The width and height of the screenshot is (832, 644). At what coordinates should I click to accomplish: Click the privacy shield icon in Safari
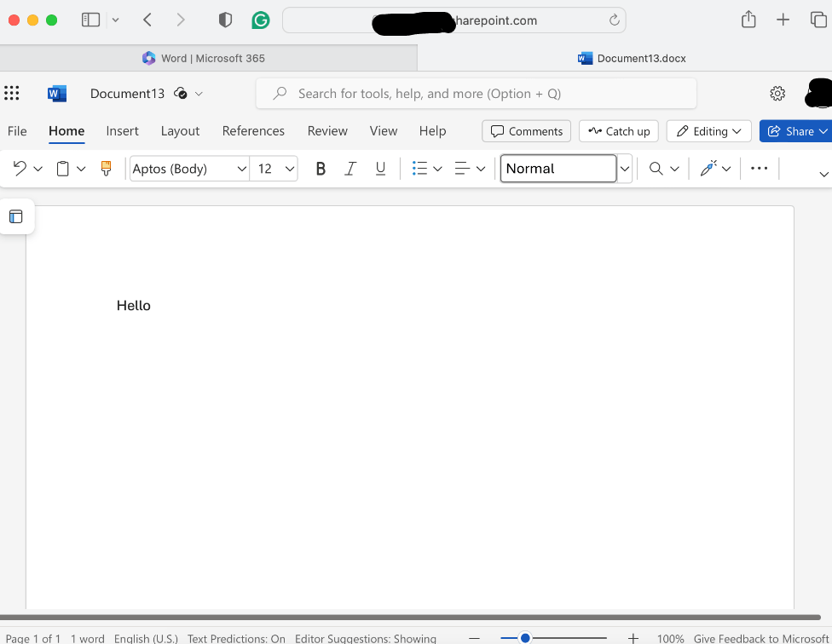point(226,20)
